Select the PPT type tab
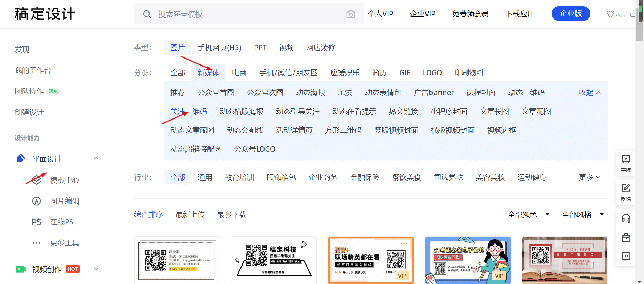This screenshot has height=284, width=644. [x=260, y=47]
